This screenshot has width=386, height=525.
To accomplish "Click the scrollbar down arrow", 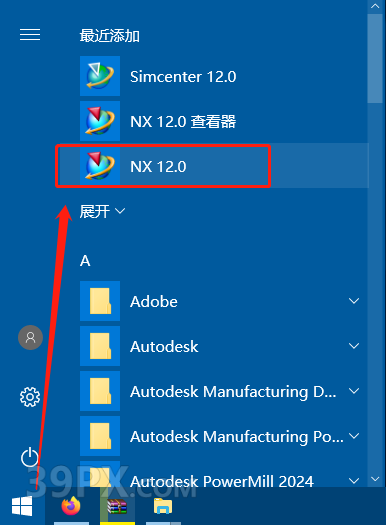I will (375, 479).
